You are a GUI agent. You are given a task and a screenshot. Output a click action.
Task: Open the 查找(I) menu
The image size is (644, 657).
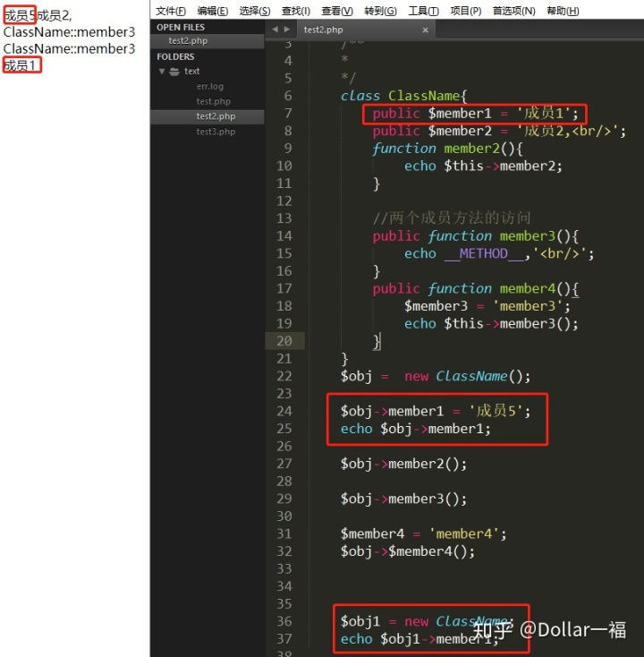click(x=296, y=11)
